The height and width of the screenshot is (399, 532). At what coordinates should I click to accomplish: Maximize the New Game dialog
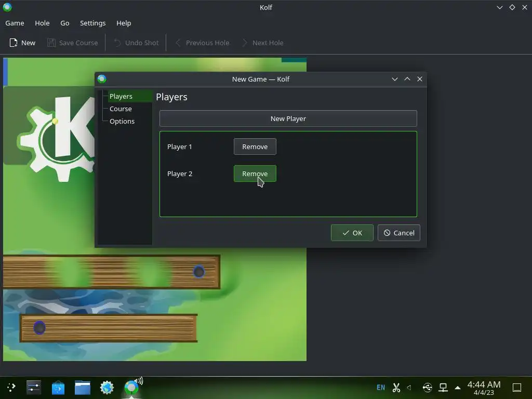click(407, 79)
